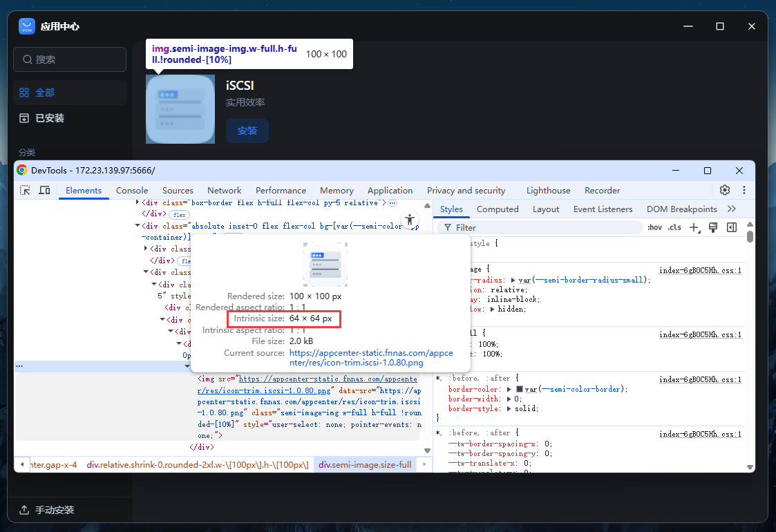Screen dimensions: 776x532
Task: Click 手动安装 manual install button
Action: (x=46, y=510)
